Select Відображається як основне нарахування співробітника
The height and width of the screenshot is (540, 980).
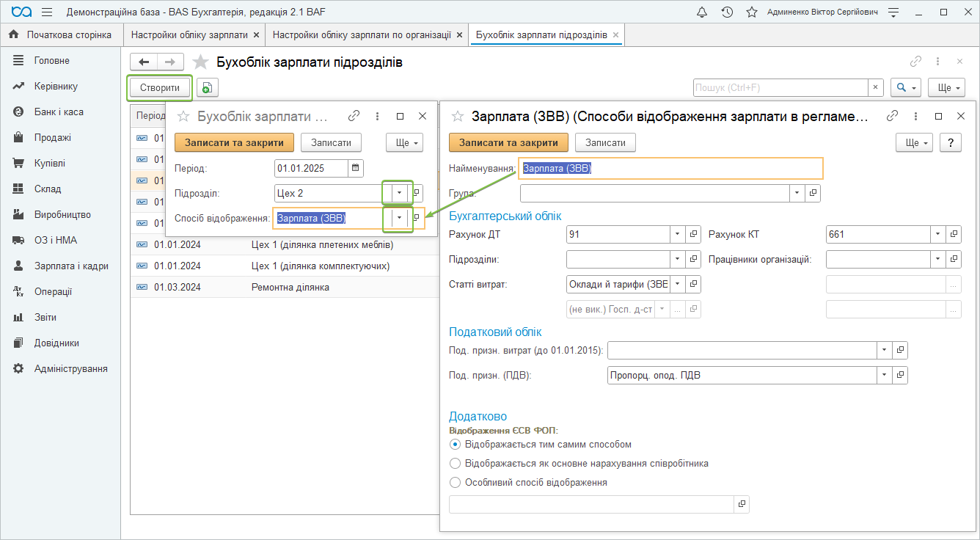coord(455,464)
